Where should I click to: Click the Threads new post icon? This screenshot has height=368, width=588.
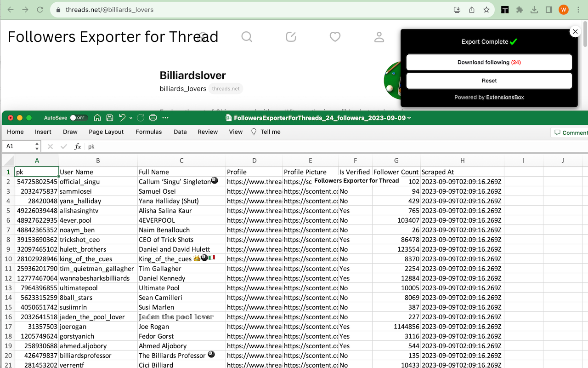point(291,37)
